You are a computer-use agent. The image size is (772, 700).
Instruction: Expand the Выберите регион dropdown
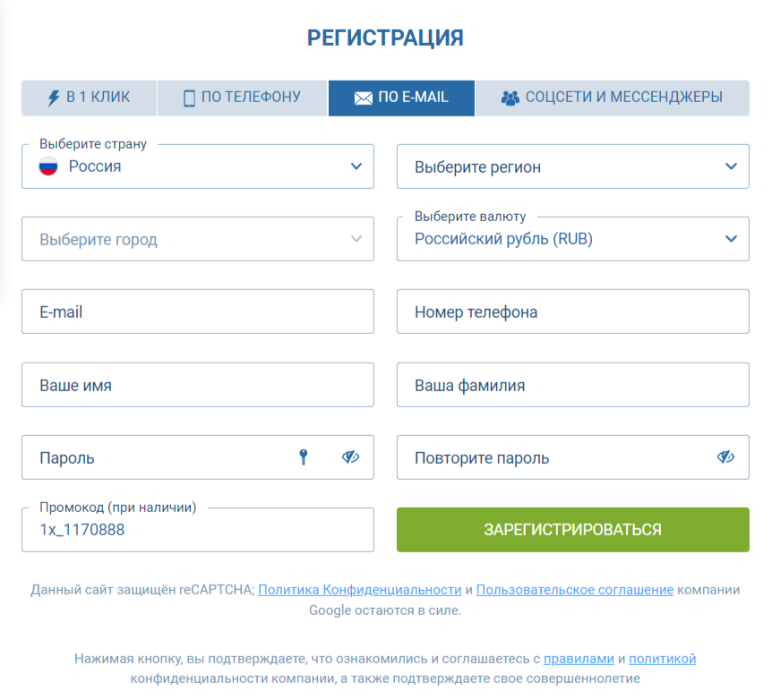click(x=572, y=166)
